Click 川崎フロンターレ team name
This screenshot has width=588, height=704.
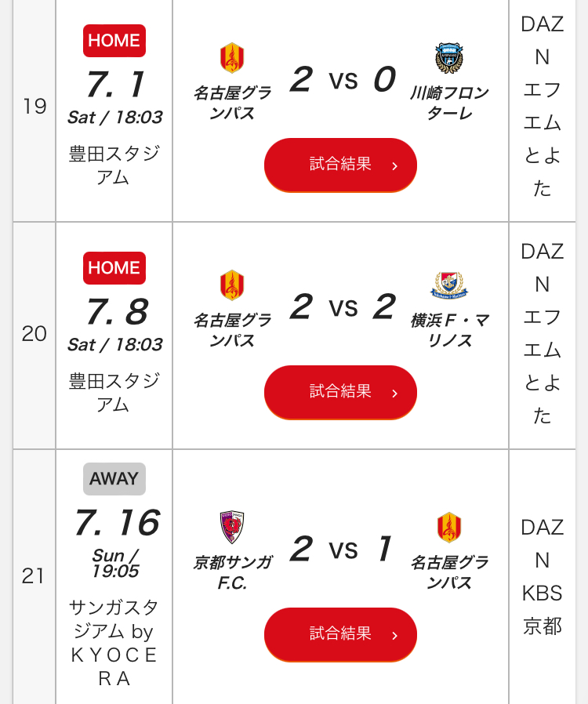point(449,103)
